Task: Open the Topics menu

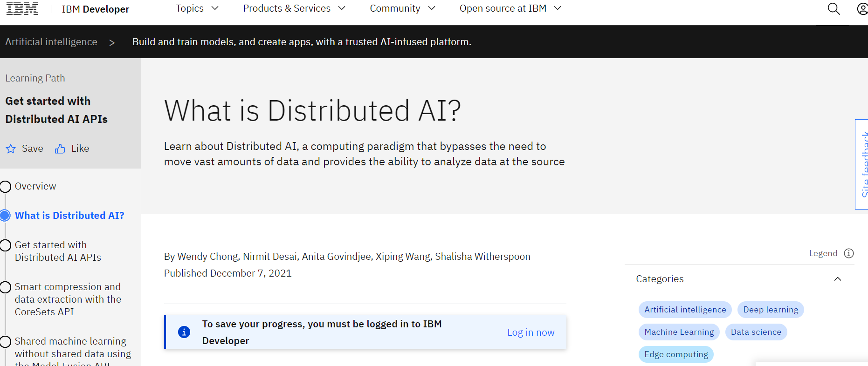Action: 197,8
